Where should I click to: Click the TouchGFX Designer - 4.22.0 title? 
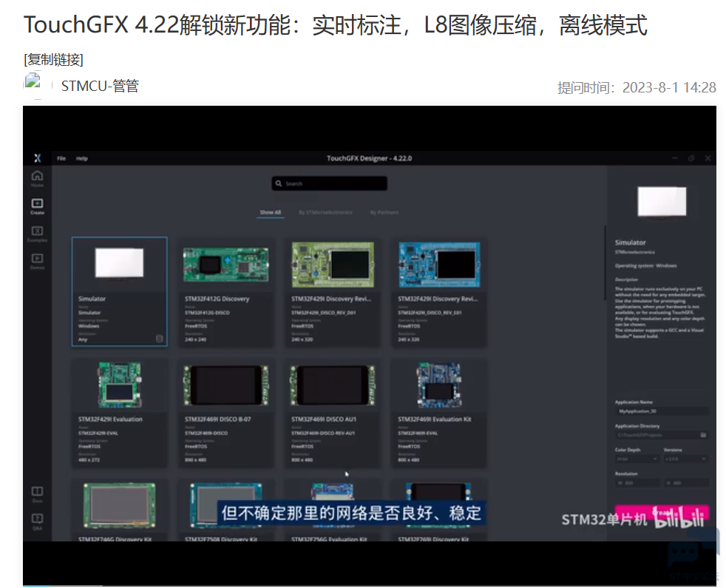tap(369, 158)
